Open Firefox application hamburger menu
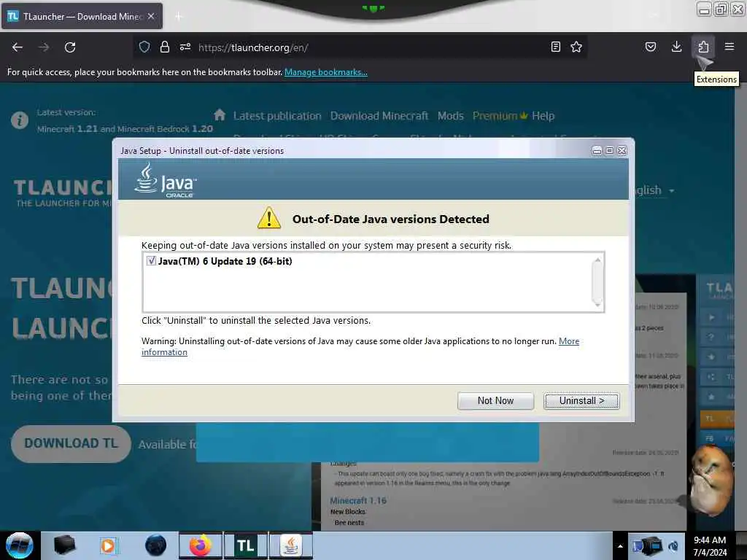 click(x=729, y=47)
